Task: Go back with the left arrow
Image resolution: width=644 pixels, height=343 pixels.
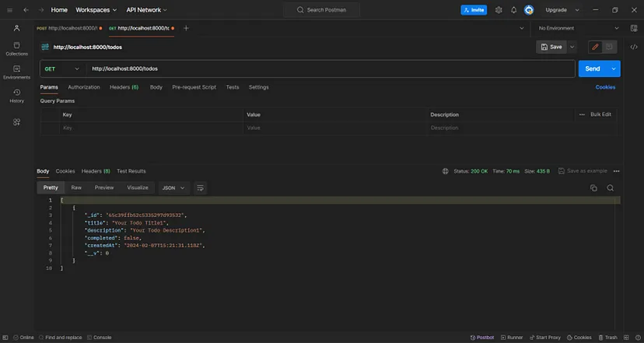Action: tap(26, 10)
